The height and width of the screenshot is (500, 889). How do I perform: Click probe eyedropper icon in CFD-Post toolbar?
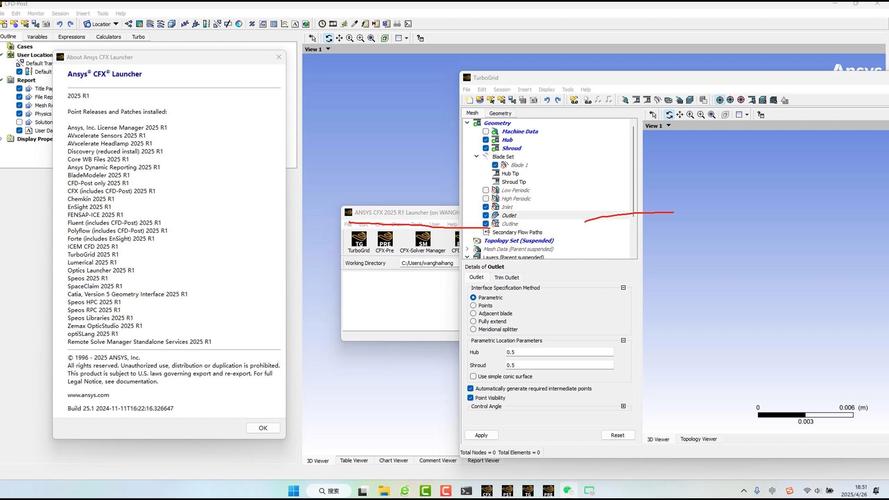click(x=354, y=24)
